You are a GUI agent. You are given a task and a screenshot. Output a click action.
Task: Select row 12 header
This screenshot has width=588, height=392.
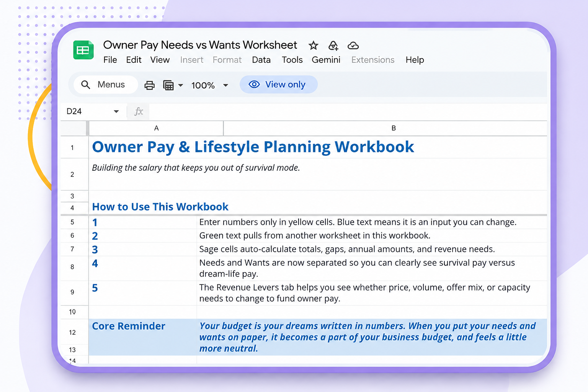(x=74, y=332)
